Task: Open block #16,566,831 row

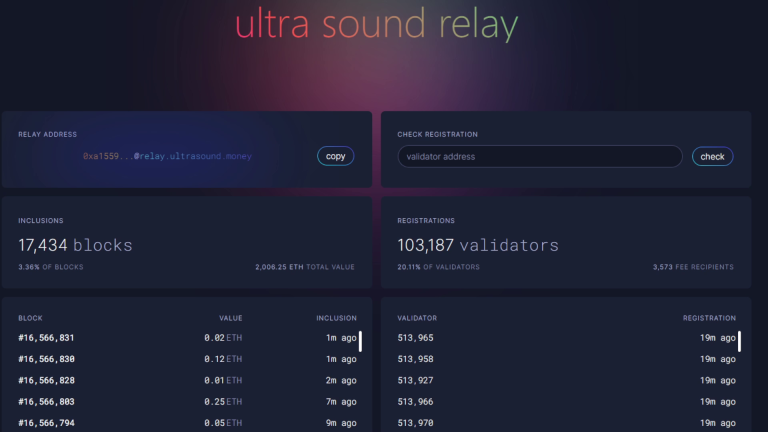Action: 187,338
